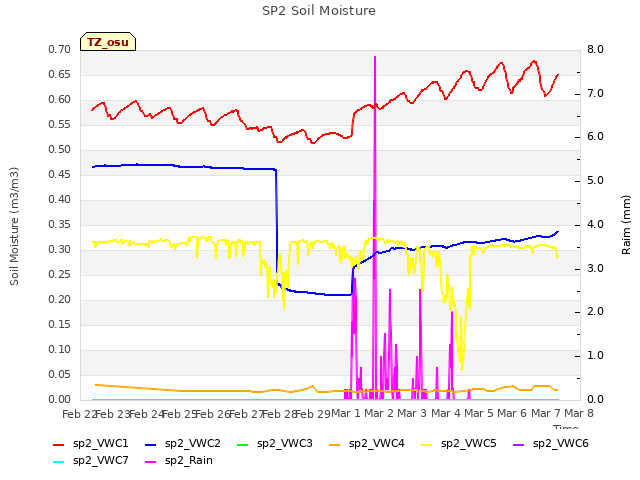640x480 pixels.
Task: Select the sp2_VWC1 legend entry
Action: click(x=91, y=444)
